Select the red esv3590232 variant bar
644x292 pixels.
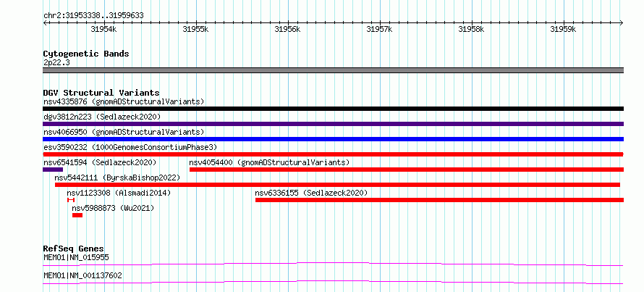pos(333,154)
